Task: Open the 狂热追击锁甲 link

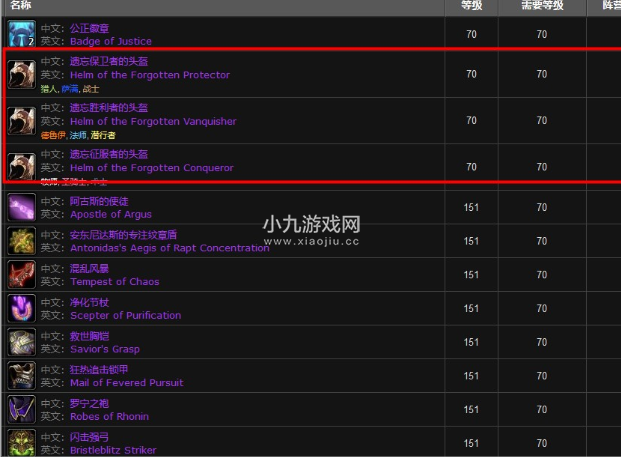Action: pos(99,369)
